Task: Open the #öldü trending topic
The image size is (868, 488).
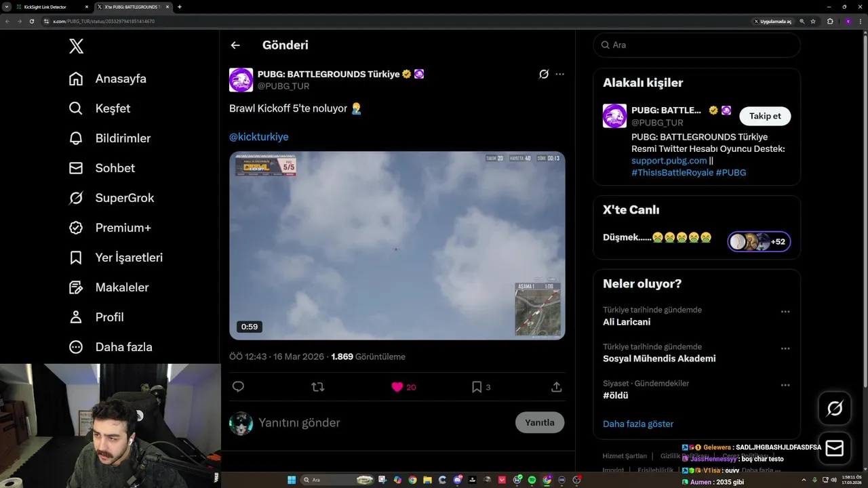Action: click(x=616, y=395)
